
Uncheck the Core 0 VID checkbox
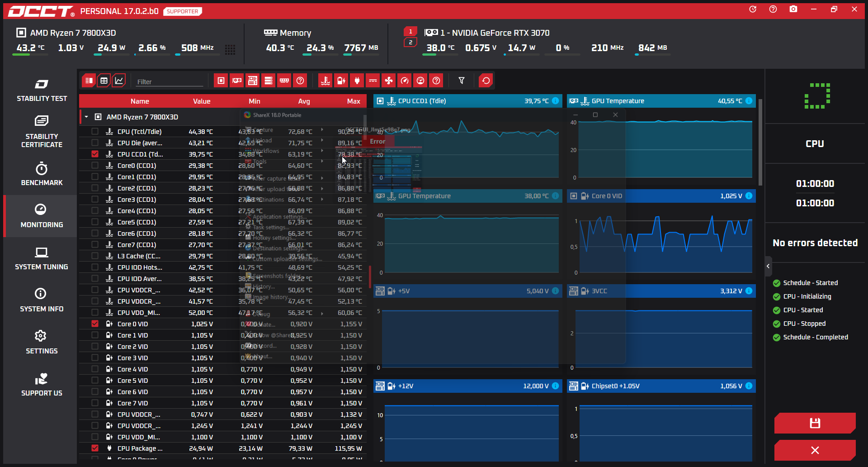click(95, 324)
